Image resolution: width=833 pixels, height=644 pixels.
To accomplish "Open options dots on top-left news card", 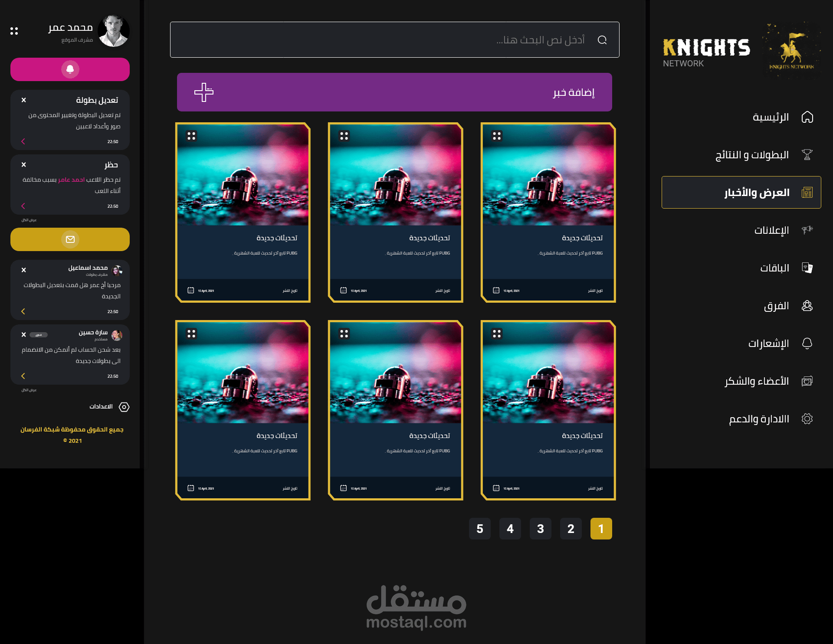I will [x=191, y=136].
